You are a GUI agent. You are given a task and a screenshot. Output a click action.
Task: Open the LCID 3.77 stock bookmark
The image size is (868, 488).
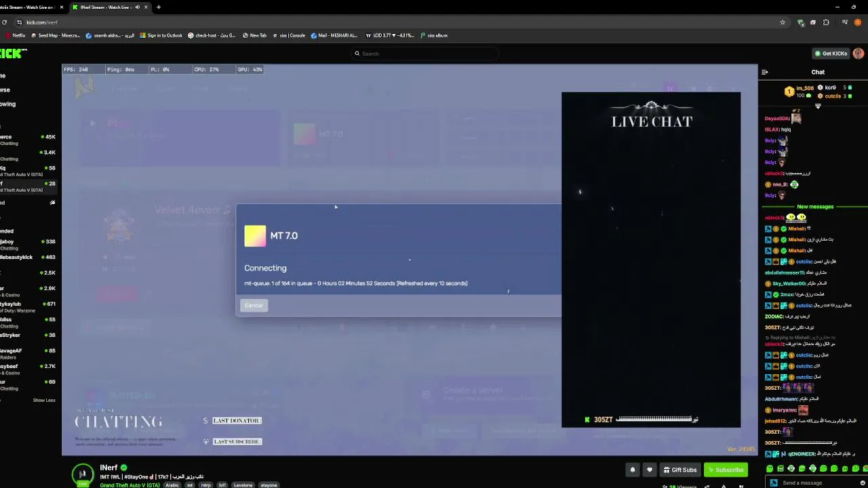click(x=390, y=35)
